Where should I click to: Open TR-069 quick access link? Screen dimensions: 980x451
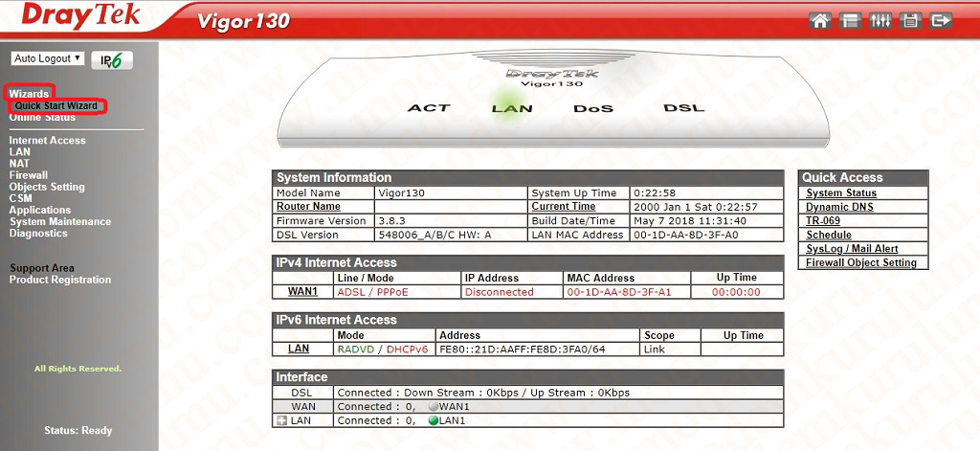tap(823, 221)
